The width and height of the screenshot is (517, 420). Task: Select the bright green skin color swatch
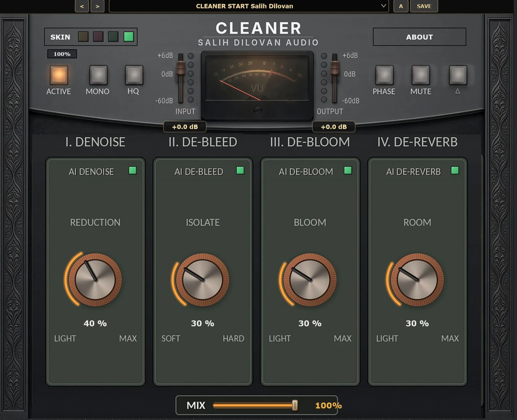tap(129, 37)
